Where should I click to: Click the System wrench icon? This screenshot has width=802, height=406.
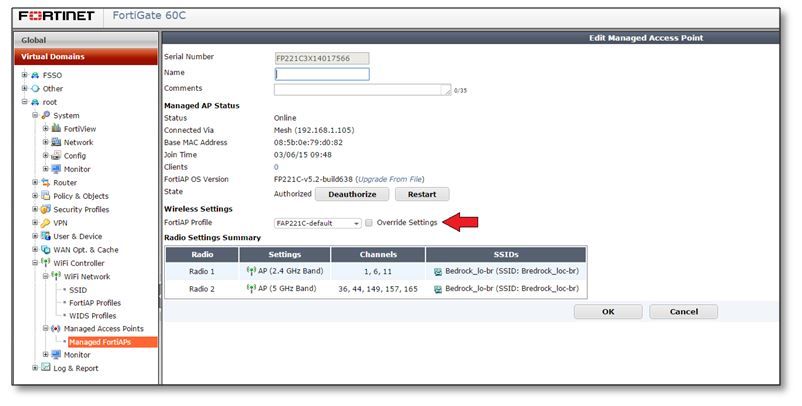pyautogui.click(x=46, y=116)
